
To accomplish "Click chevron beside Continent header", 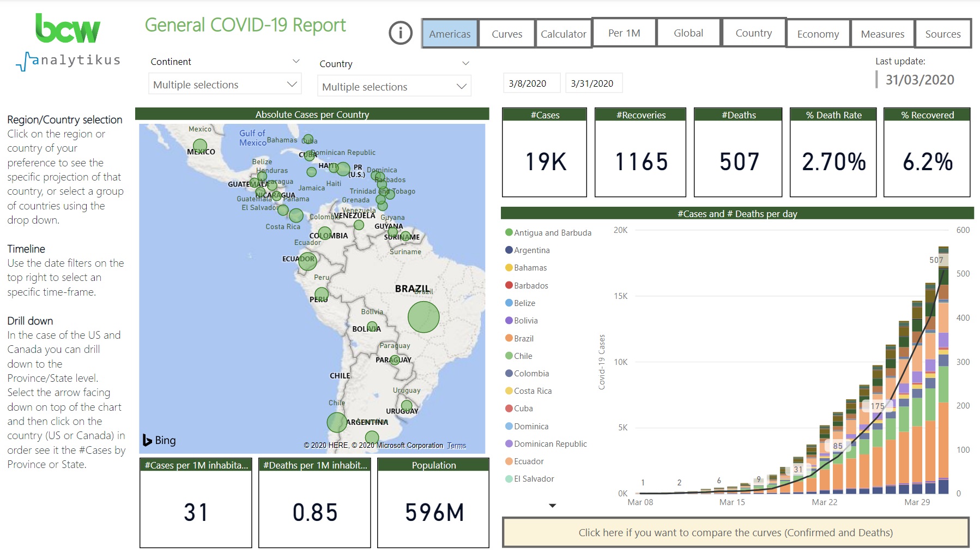I will click(296, 61).
